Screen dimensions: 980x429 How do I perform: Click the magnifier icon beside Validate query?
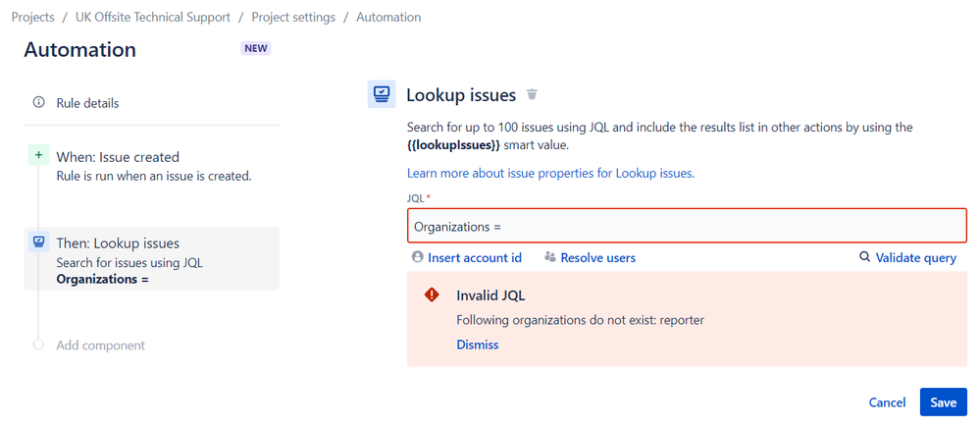tap(865, 257)
